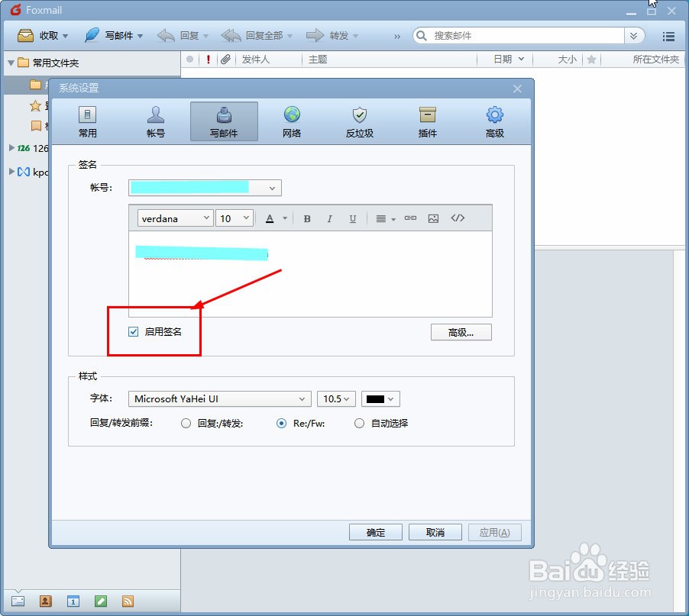
Task: Open the 写邮件 compose mail toolbar icon
Action: tap(113, 35)
